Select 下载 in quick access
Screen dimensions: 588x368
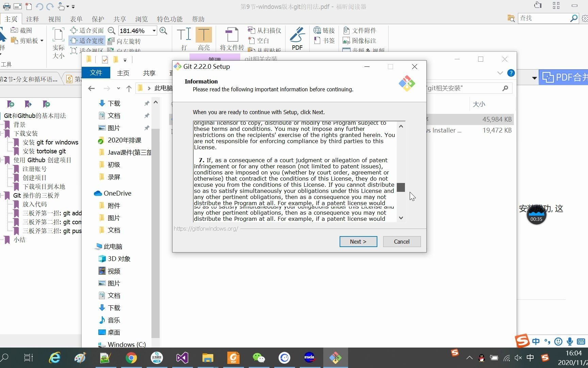[x=114, y=103]
